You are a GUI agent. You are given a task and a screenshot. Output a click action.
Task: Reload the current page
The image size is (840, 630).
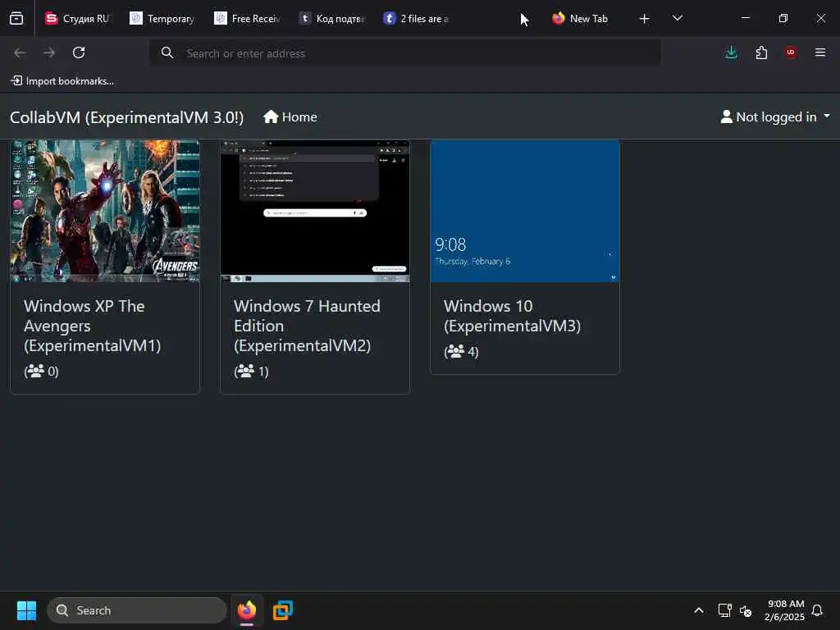[x=79, y=52]
